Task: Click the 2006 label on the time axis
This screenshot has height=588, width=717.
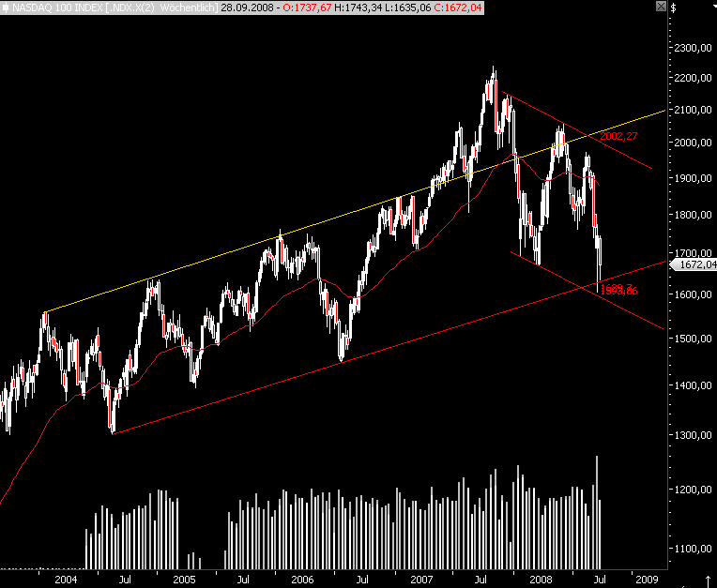Action: [303, 580]
